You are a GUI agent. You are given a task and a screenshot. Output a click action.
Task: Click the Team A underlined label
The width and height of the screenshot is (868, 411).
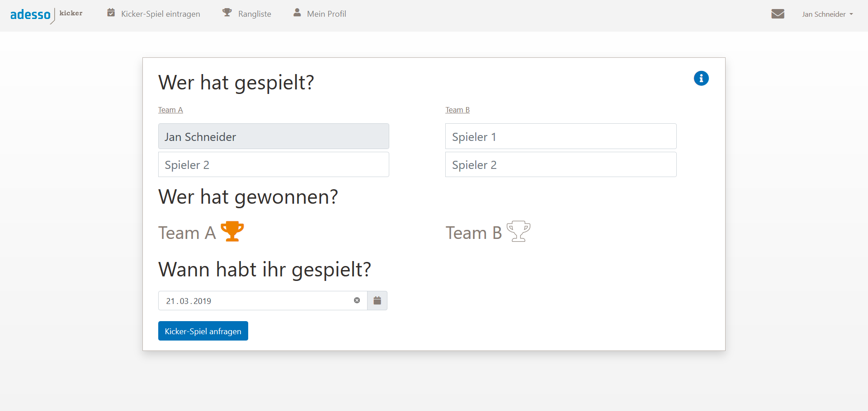click(170, 110)
